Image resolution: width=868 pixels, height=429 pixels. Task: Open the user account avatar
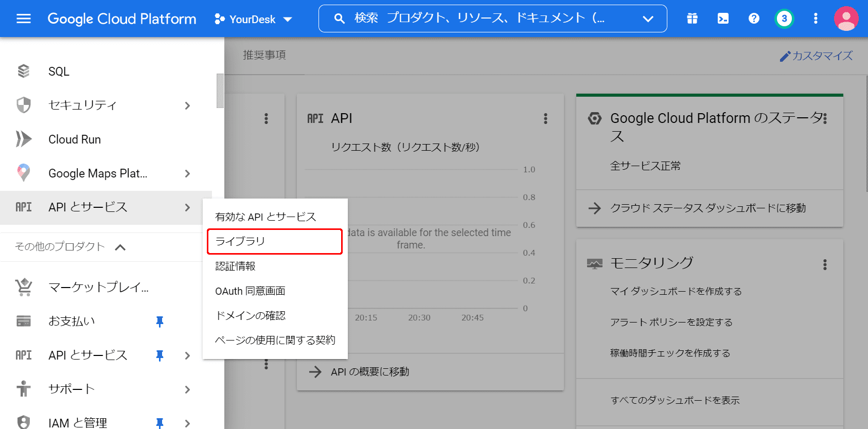[x=846, y=19]
